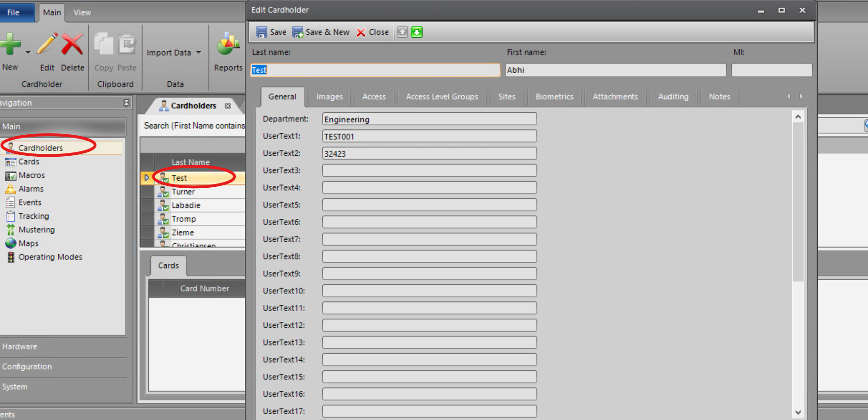Click the Save disk icon in dialog
868x420 pixels.
262,32
